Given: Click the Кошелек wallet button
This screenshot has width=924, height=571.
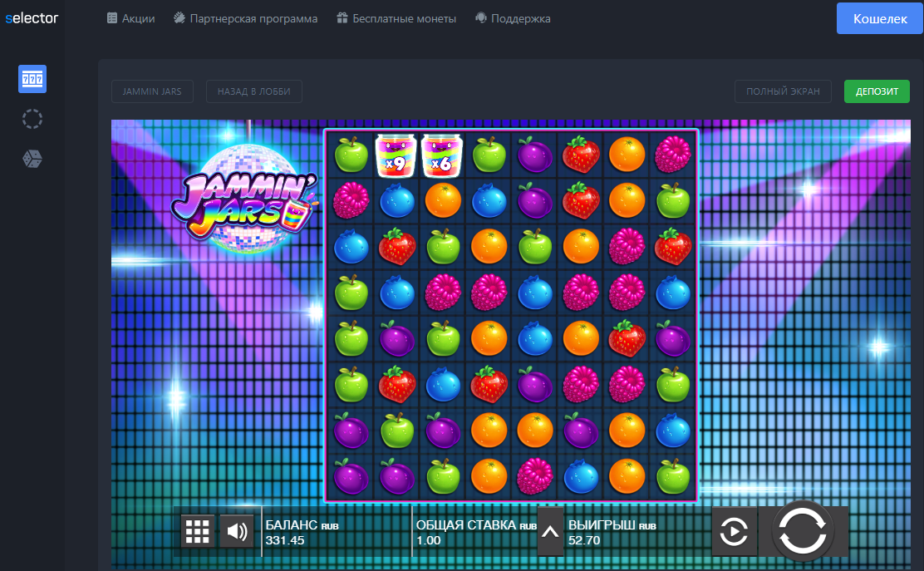Looking at the screenshot, I should (x=880, y=18).
